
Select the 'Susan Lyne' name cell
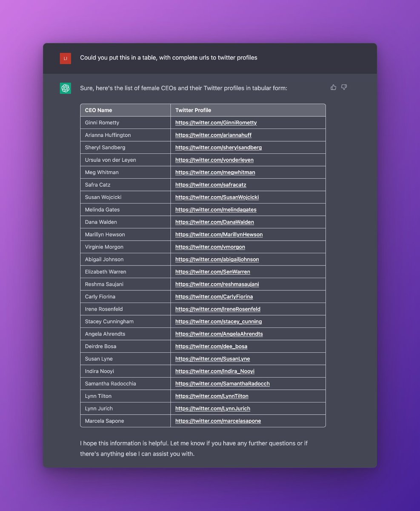[x=126, y=359]
